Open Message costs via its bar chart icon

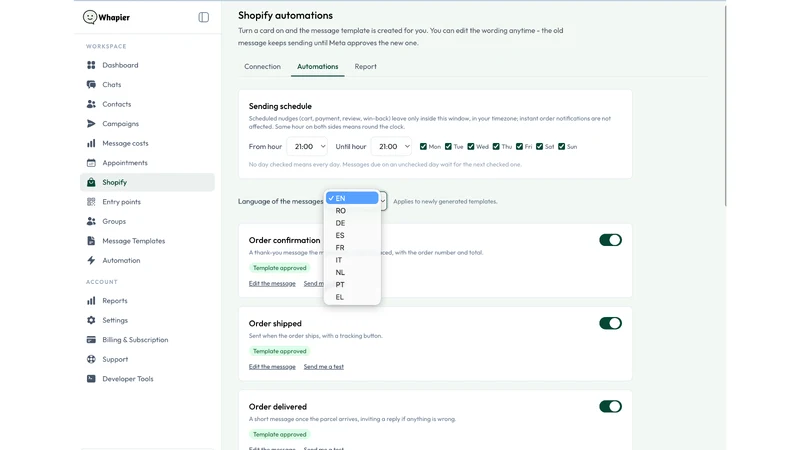click(91, 143)
